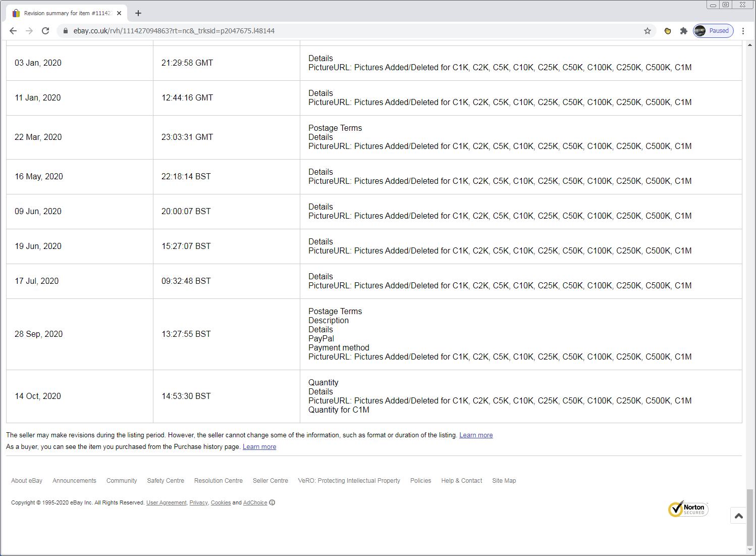
Task: Click the scroll-to-top arrow button
Action: coord(738,516)
